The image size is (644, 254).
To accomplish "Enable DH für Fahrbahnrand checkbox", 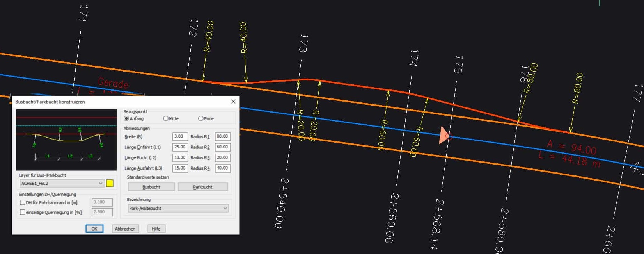I will click(x=23, y=202).
